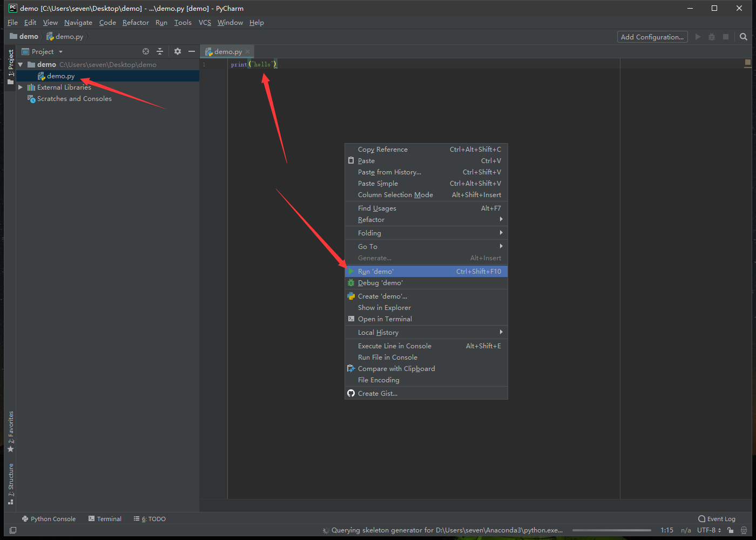Click the Stop square toolbar icon
This screenshot has height=540, width=756.
tap(726, 37)
